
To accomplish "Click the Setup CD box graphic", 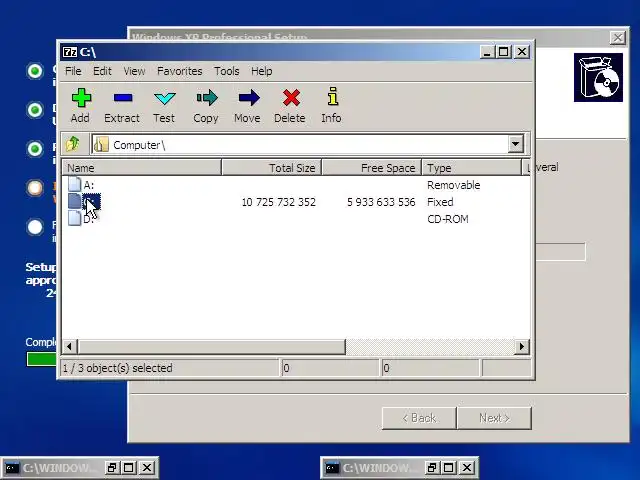I will pos(598,77).
